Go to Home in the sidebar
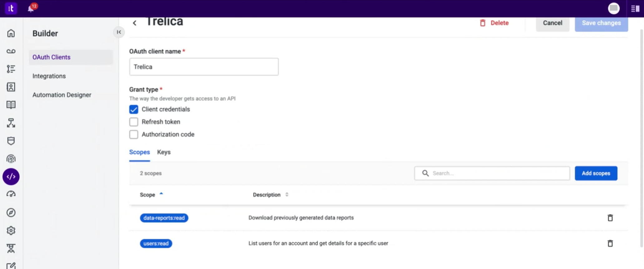Screen dimensions: 644x269 [x=11, y=33]
